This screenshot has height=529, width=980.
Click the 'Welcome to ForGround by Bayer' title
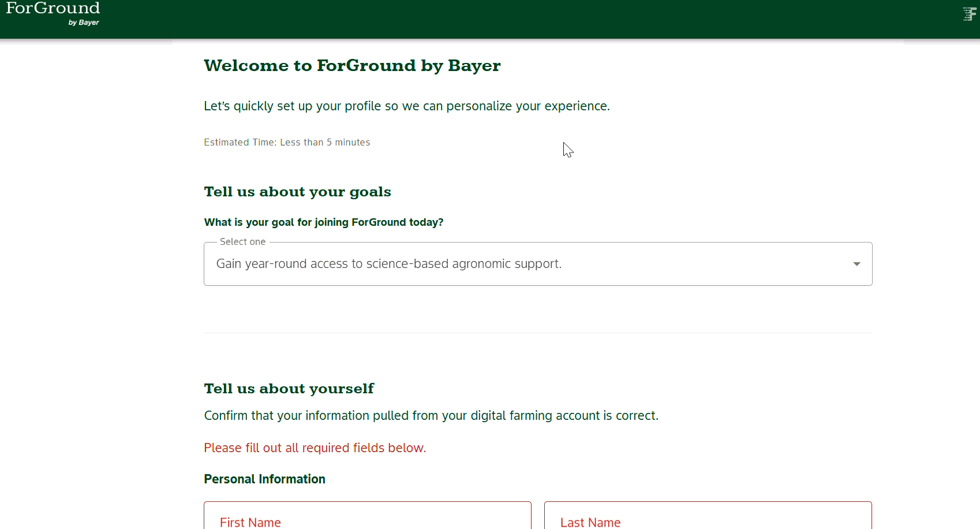click(x=352, y=65)
